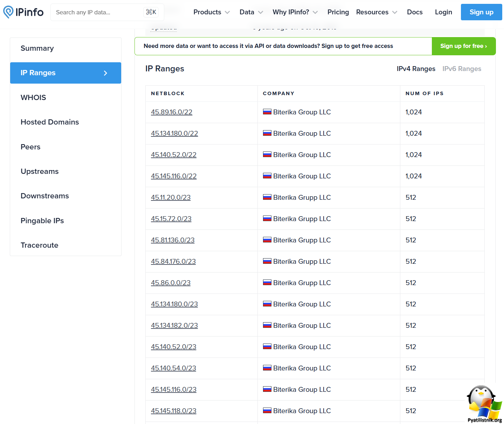Open the Pricing menu item

(338, 12)
